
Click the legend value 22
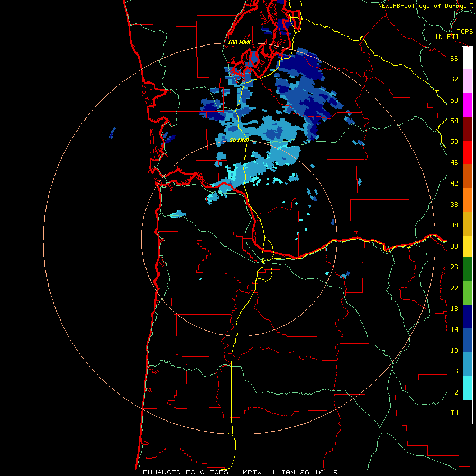(x=454, y=288)
